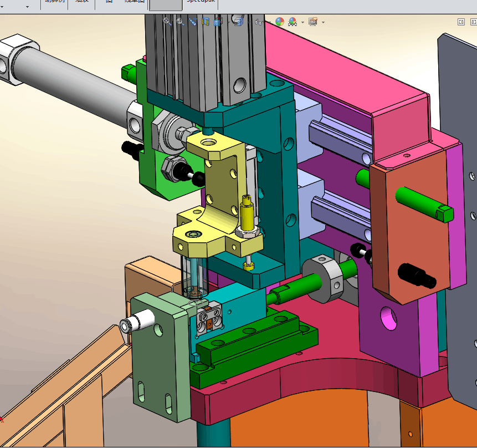Screen dimensions: 477x448
Task: Open the Display Style dropdown arrow
Action: (x=249, y=22)
